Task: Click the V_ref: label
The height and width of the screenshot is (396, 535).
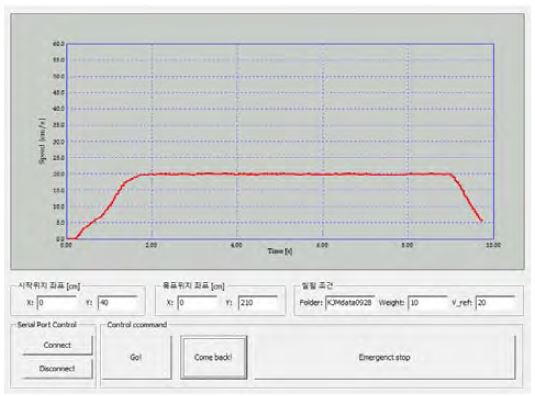Action: (x=462, y=303)
